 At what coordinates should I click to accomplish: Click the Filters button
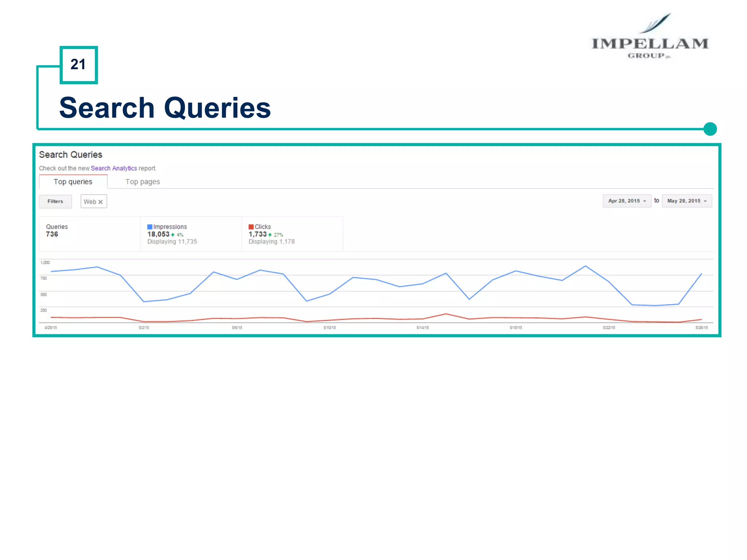55,201
